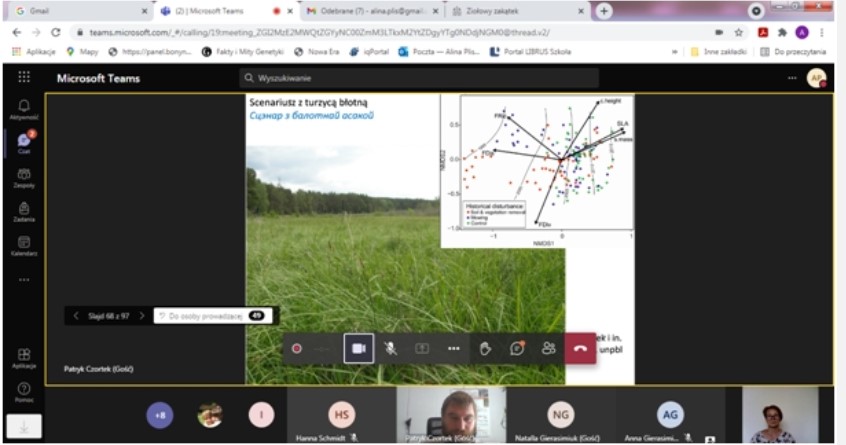Image resolution: width=846 pixels, height=445 pixels.
Task: Expand more apps ellipsis in the left sidebar
Action: click(x=24, y=279)
